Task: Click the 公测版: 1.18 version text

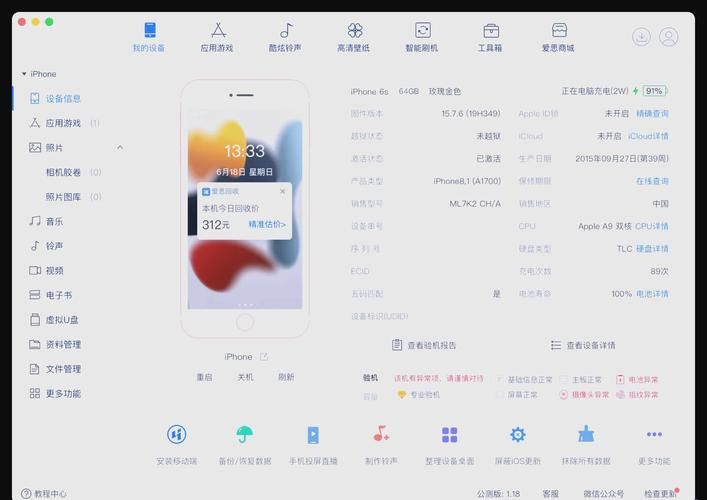Action: [499, 494]
